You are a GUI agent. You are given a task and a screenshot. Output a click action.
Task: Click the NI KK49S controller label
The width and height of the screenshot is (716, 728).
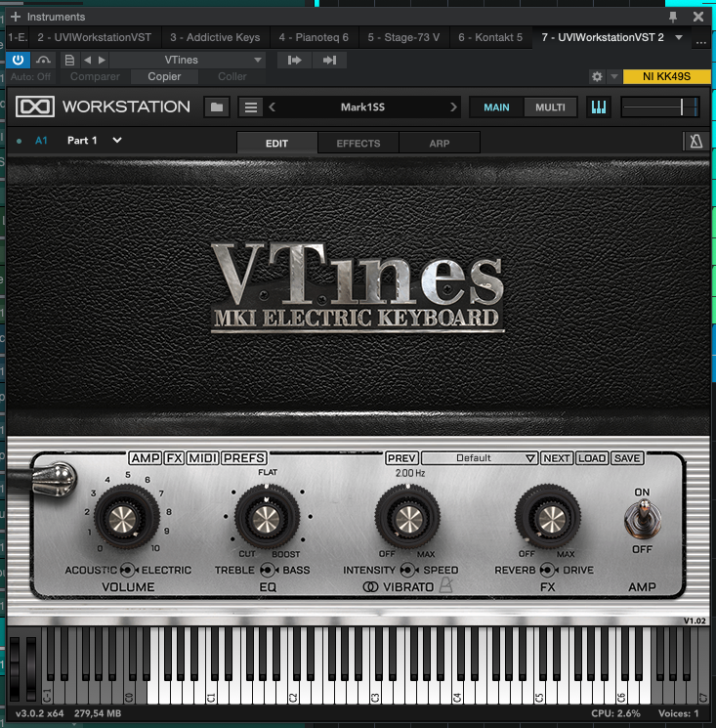(666, 76)
